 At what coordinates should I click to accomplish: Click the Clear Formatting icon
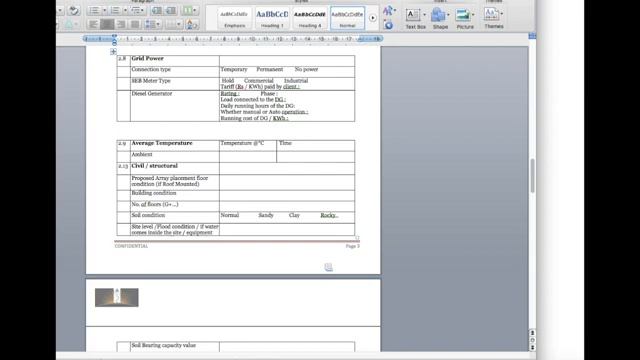[74, 10]
